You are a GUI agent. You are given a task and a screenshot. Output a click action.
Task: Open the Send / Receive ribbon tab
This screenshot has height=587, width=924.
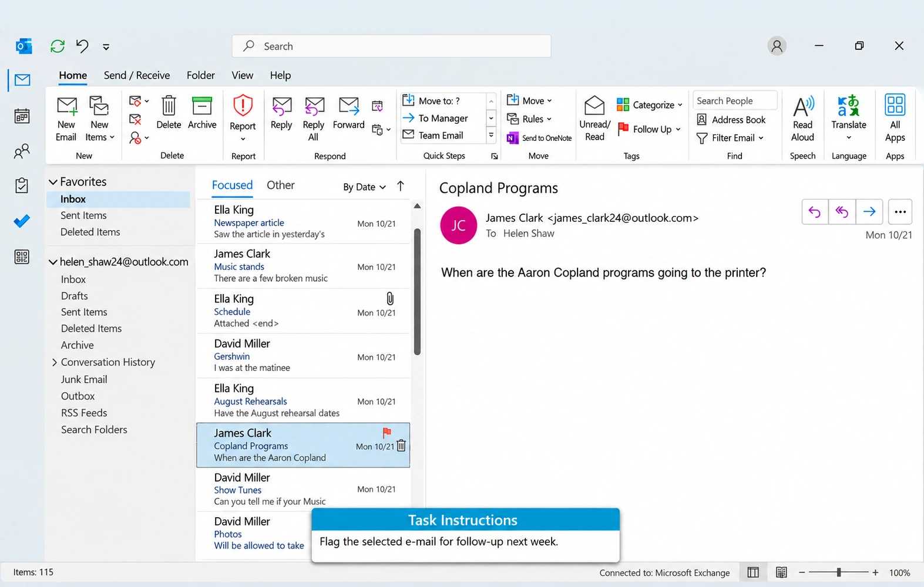[137, 75]
